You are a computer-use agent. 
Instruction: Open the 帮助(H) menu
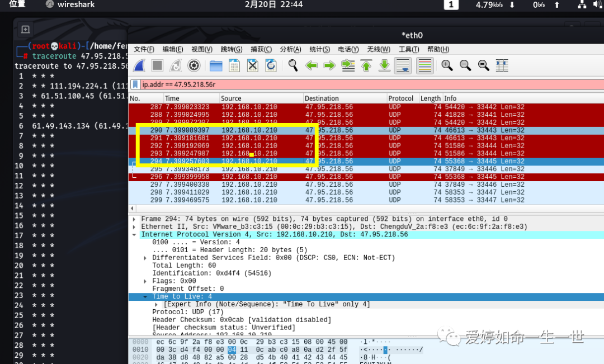[438, 49]
